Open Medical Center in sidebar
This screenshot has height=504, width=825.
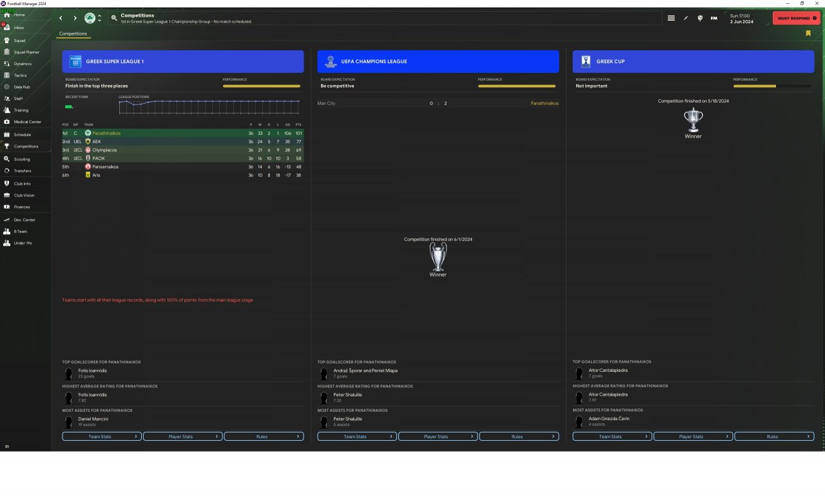(26, 122)
